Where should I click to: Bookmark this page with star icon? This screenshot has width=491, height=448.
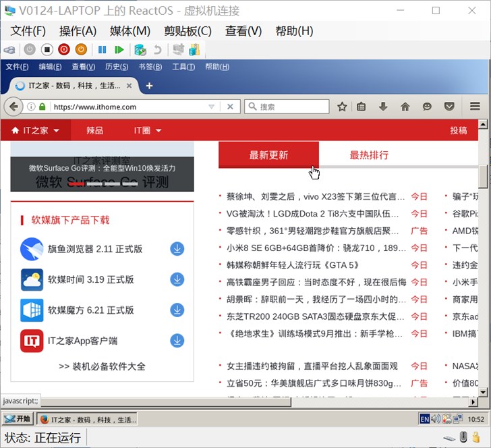(x=342, y=107)
